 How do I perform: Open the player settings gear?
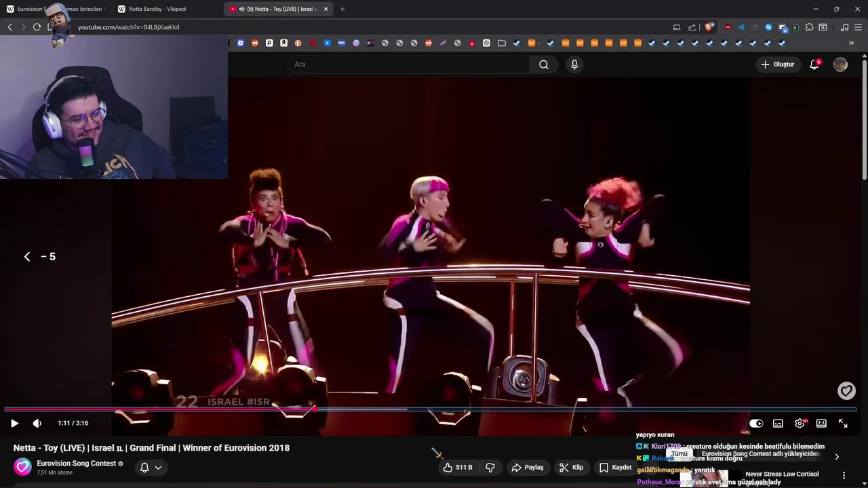pyautogui.click(x=800, y=424)
